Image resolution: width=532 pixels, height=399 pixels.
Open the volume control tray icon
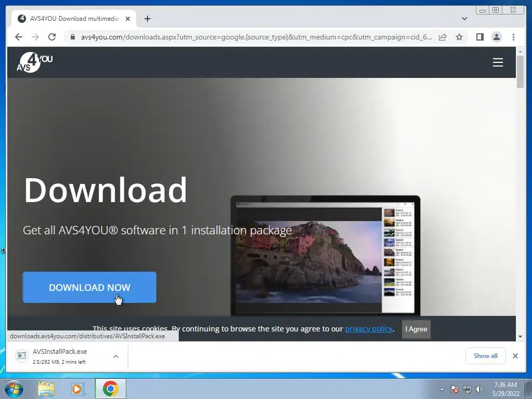click(480, 389)
